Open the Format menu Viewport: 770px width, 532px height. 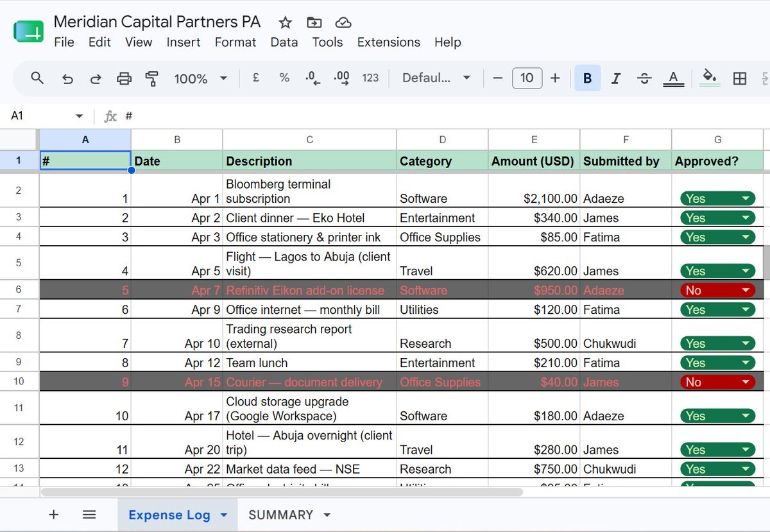tap(235, 42)
